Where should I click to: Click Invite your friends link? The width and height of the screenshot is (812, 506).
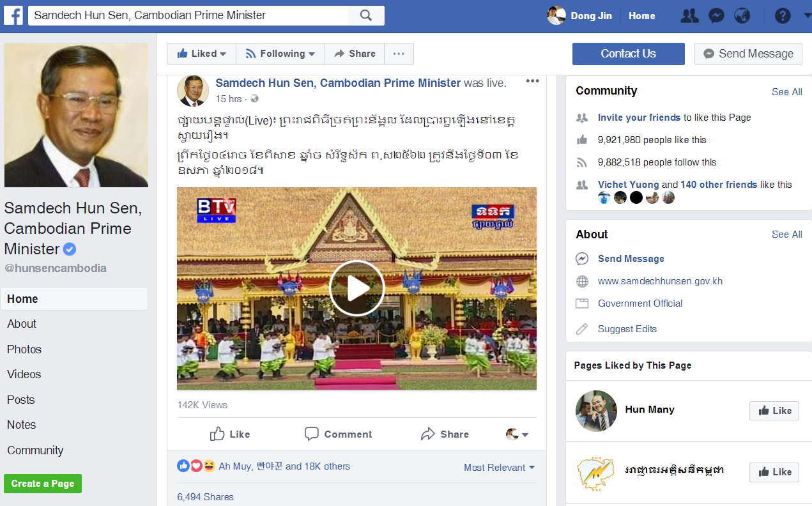[639, 118]
